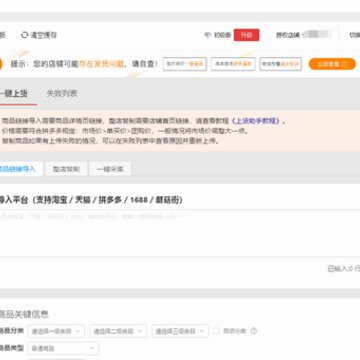The image size is (360, 360).
Task: Switch to the 失败列表 tab
Action: (x=62, y=94)
